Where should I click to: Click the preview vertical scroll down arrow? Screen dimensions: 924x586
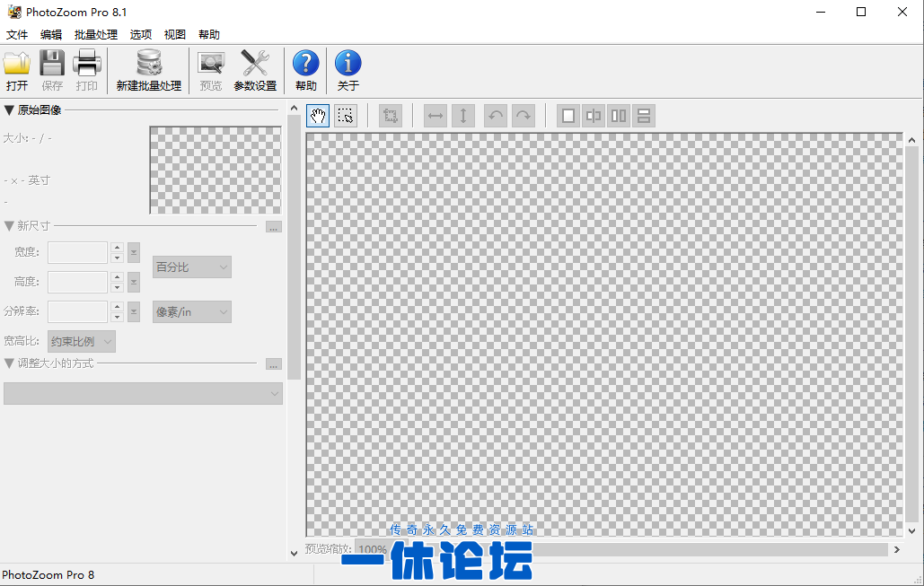(x=911, y=530)
